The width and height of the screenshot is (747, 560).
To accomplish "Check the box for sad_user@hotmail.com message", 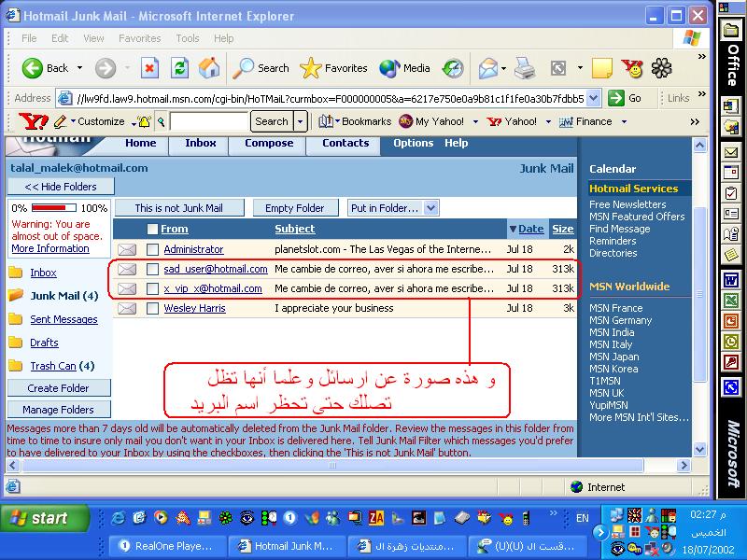I will click(153, 269).
